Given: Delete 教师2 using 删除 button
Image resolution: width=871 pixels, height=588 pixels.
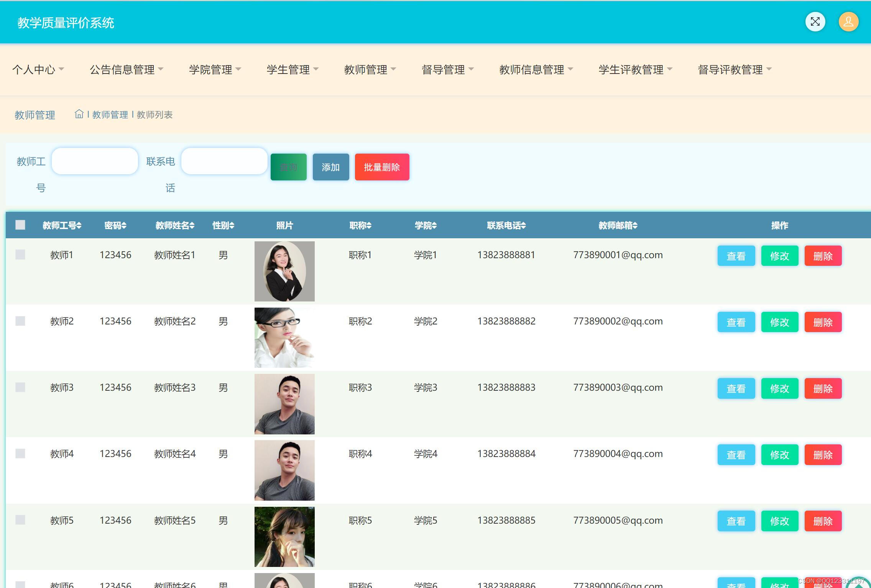Looking at the screenshot, I should click(823, 322).
